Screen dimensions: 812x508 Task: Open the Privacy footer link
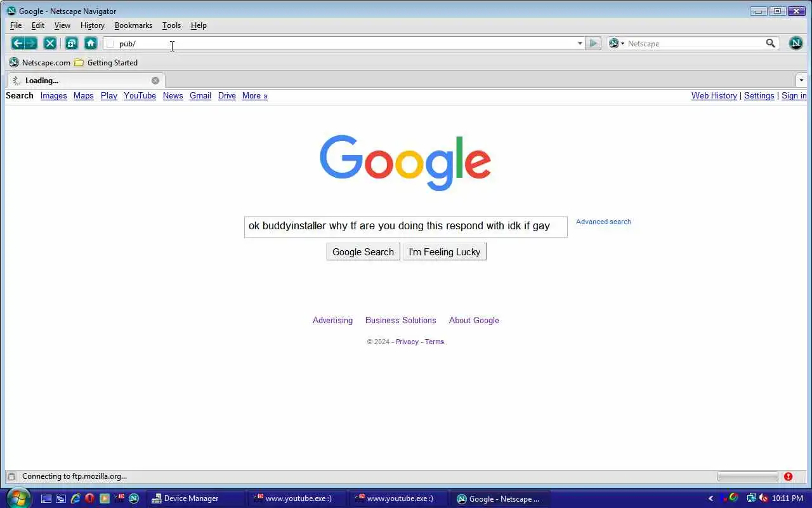407,342
